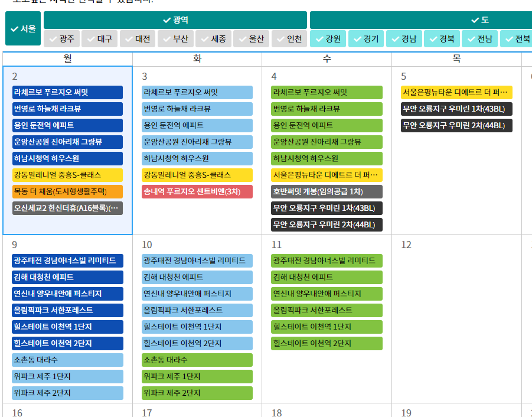Open green 소촌동 대라수 on day 10
The width and height of the screenshot is (532, 417).
(x=197, y=360)
